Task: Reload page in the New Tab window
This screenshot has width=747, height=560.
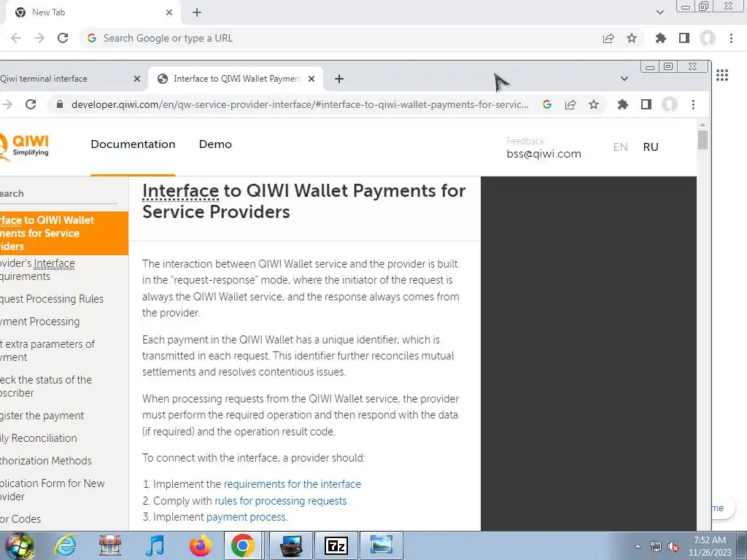Action: pos(63,38)
